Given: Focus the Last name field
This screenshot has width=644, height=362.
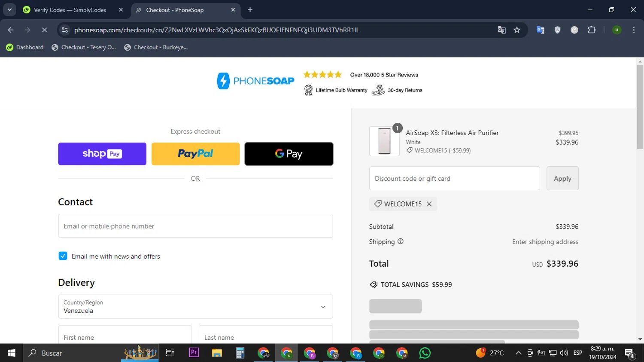Looking at the screenshot, I should click(266, 335).
